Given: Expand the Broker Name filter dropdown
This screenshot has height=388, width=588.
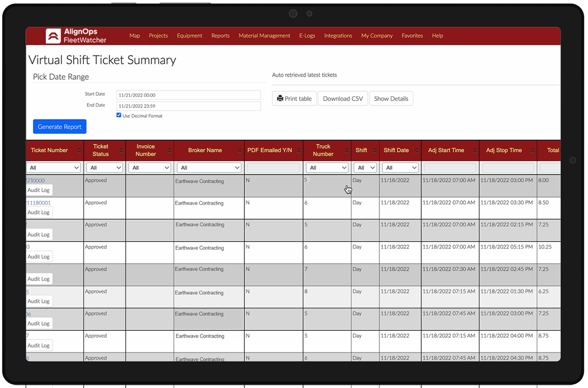Looking at the screenshot, I should coord(209,168).
